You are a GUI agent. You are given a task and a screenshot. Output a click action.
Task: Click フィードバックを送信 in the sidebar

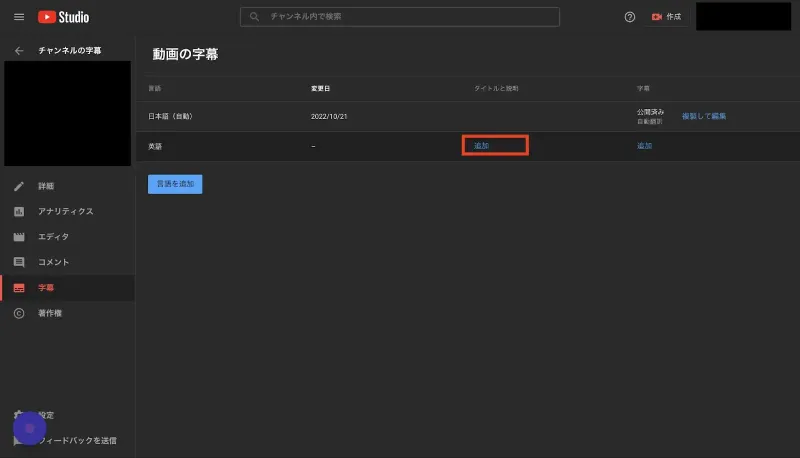pyautogui.click(x=67, y=441)
